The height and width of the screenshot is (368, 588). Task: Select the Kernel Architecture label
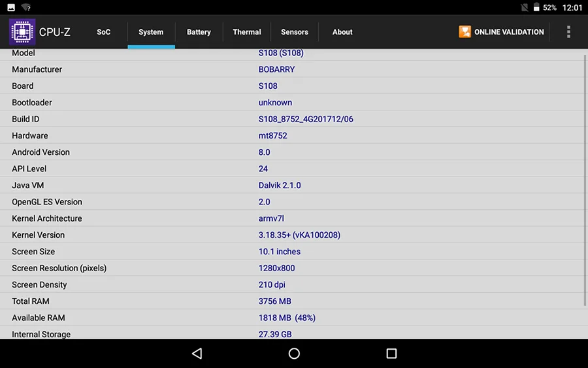47,218
